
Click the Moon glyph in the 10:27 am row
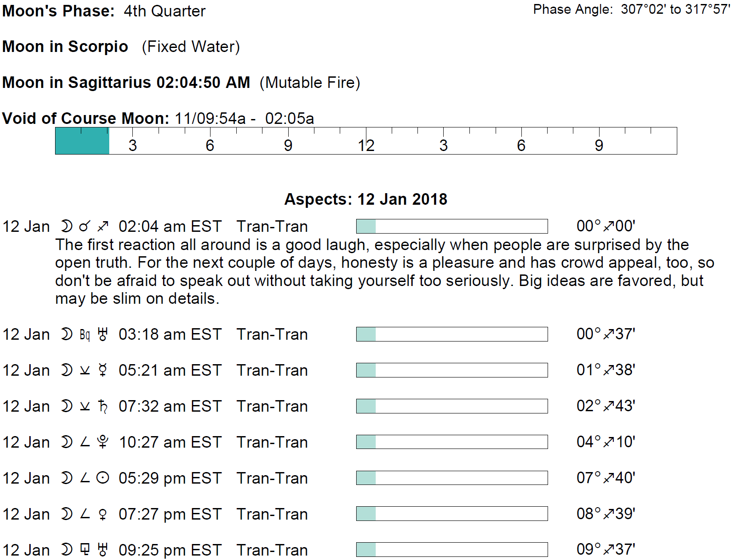coord(67,442)
